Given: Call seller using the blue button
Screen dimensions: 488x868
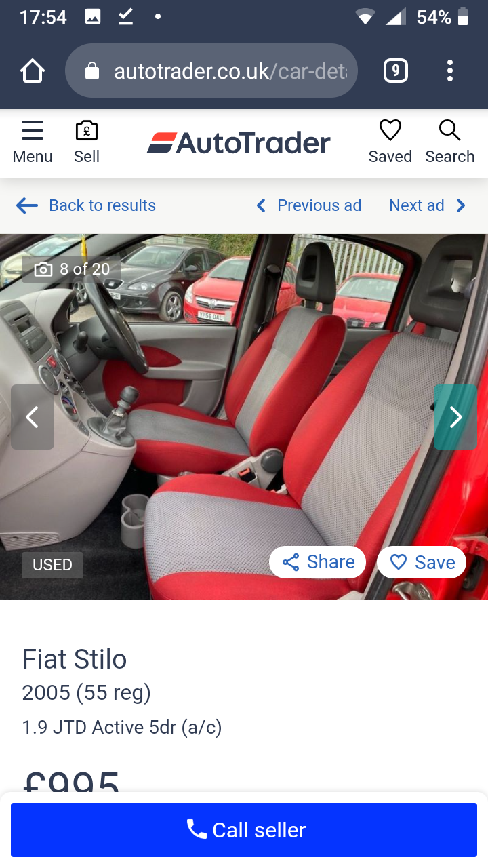Looking at the screenshot, I should point(244,830).
